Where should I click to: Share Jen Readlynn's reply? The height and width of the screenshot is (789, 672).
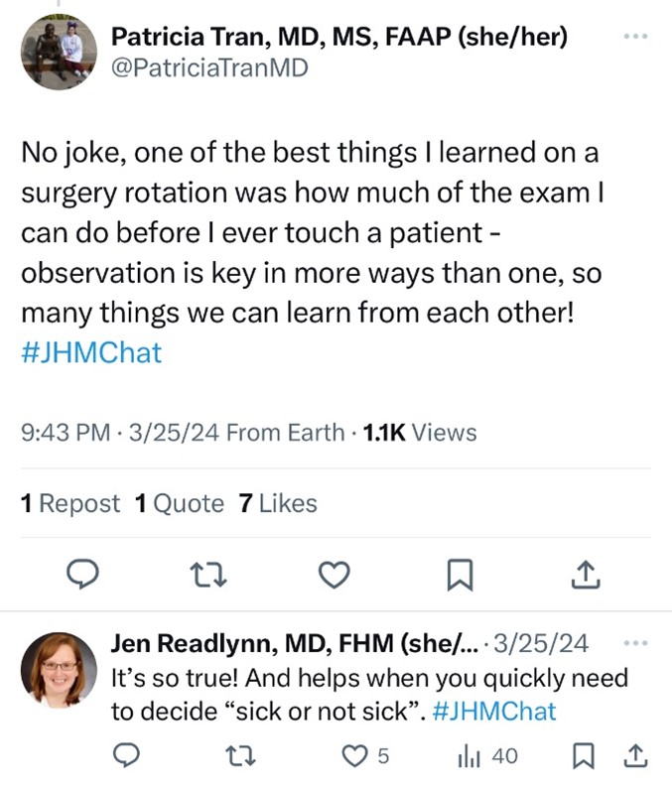tap(633, 756)
